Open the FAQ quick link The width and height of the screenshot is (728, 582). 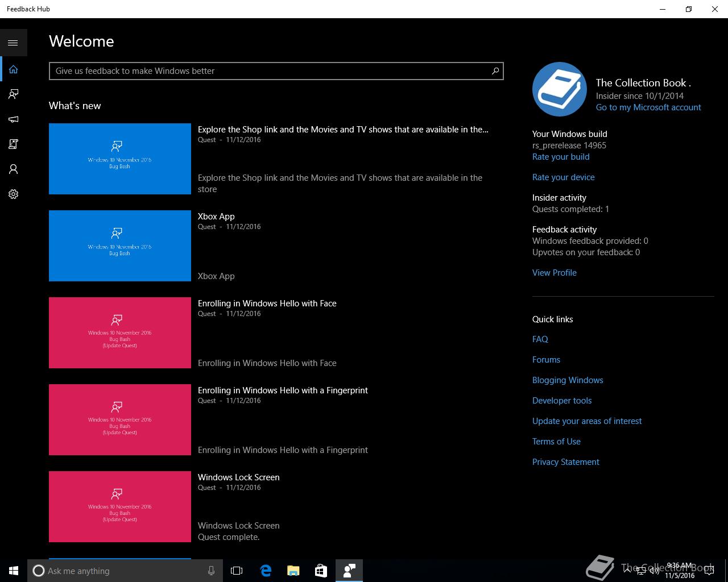(x=540, y=339)
